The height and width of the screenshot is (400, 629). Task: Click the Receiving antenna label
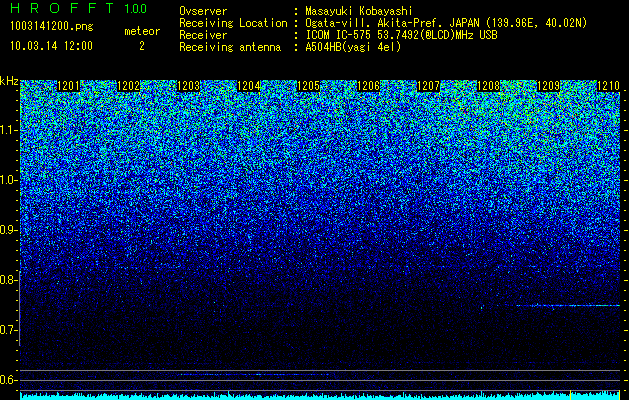pos(230,47)
